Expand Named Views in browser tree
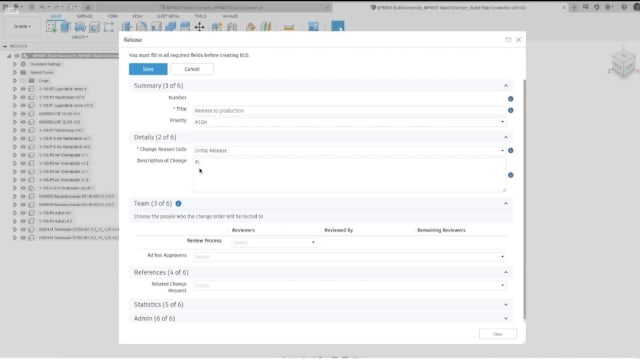Screen dimensions: 640x363 coord(15,72)
